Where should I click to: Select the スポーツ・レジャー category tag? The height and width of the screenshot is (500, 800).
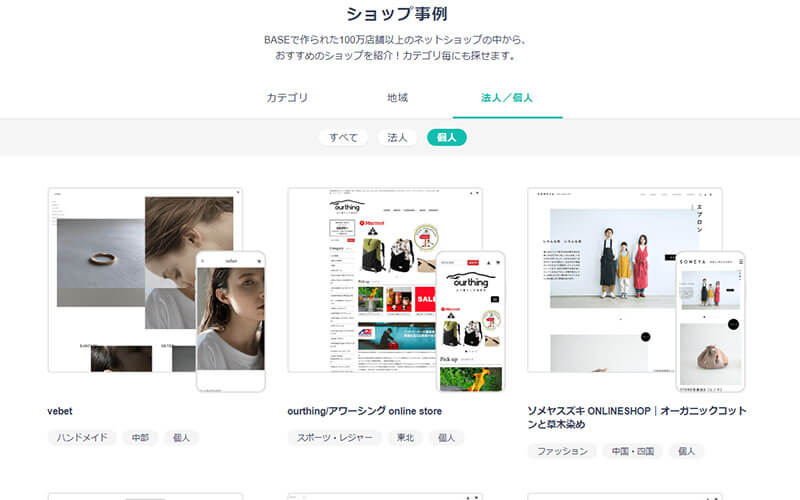coord(334,437)
